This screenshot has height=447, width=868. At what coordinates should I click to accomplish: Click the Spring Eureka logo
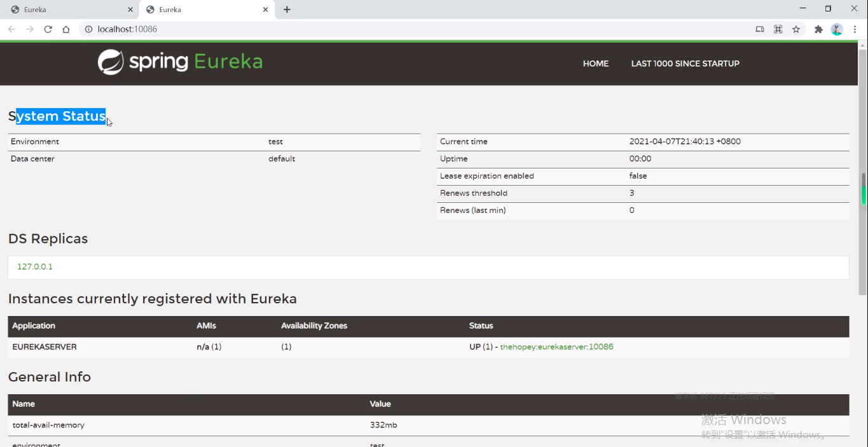(180, 62)
